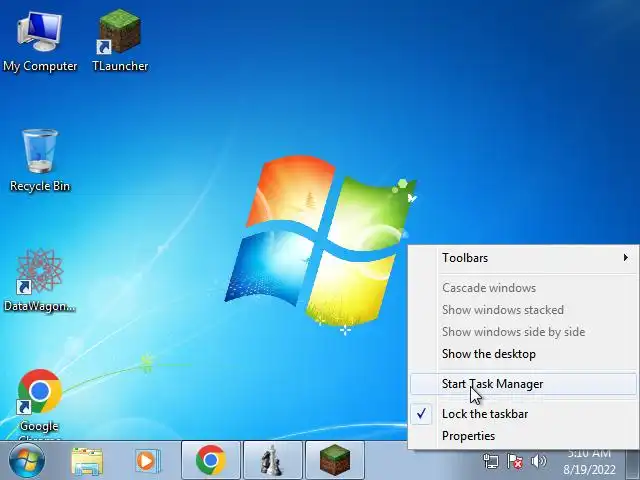Click Show windows stacked entry
Image resolution: width=640 pixels, height=480 pixels.
point(523,310)
